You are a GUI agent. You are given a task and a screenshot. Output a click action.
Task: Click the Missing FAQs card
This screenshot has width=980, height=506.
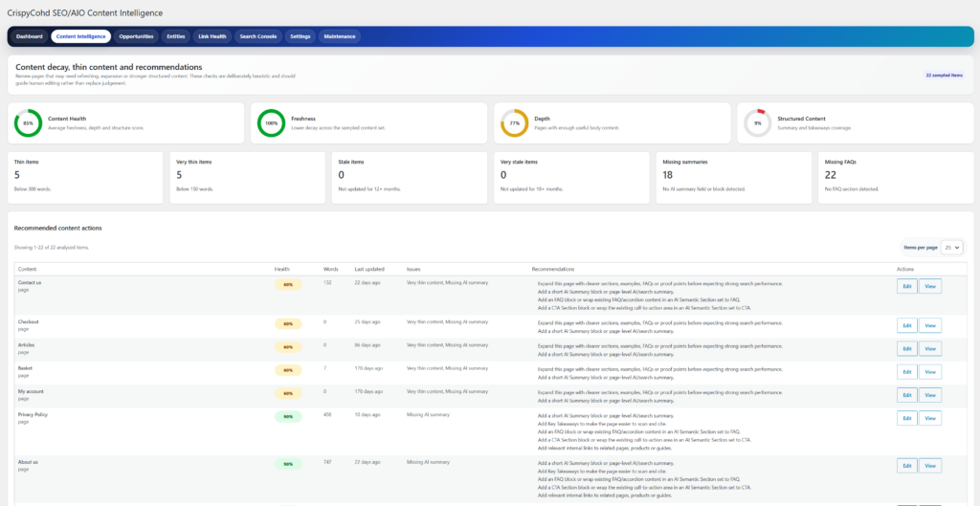896,177
